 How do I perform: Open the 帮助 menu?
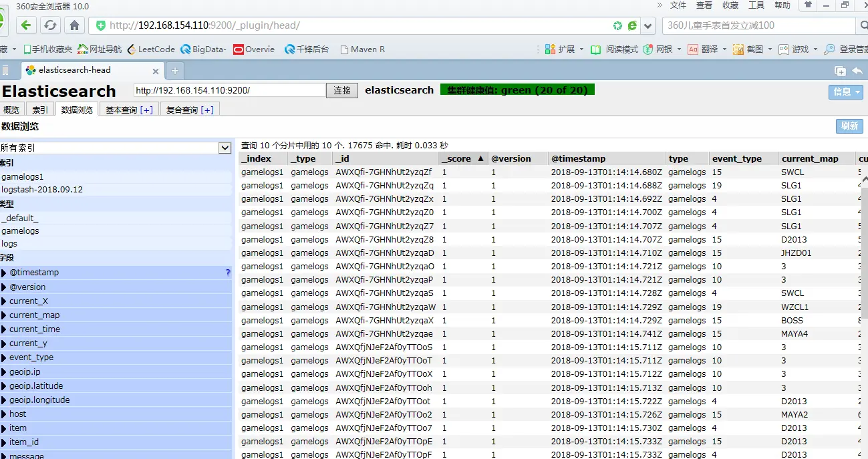[782, 5]
